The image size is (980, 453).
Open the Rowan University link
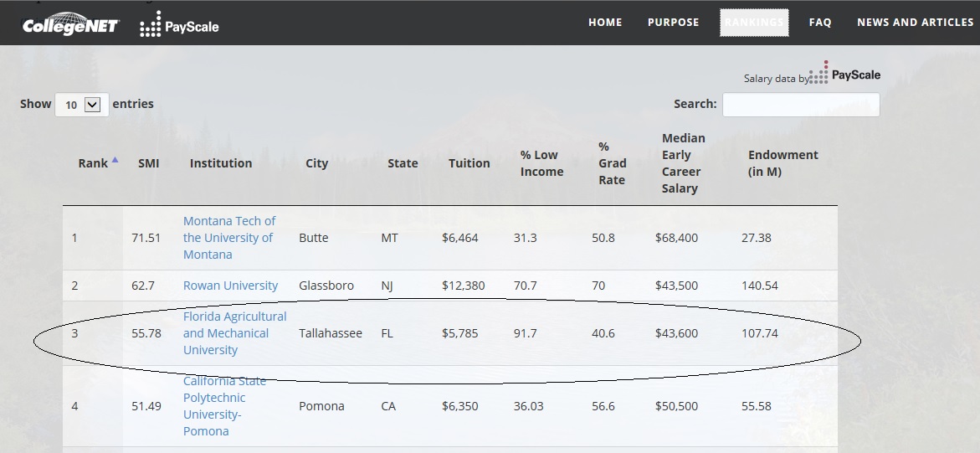point(231,286)
